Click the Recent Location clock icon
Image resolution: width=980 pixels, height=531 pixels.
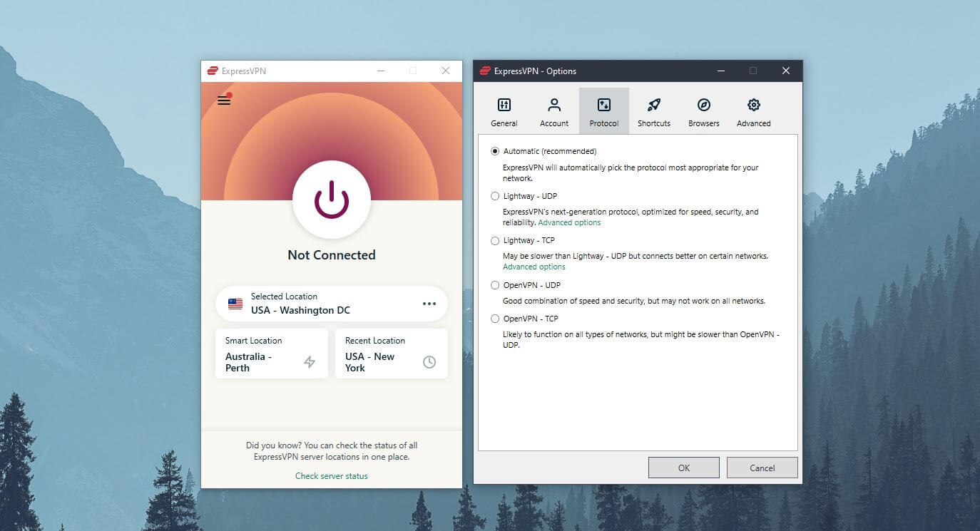(x=429, y=362)
